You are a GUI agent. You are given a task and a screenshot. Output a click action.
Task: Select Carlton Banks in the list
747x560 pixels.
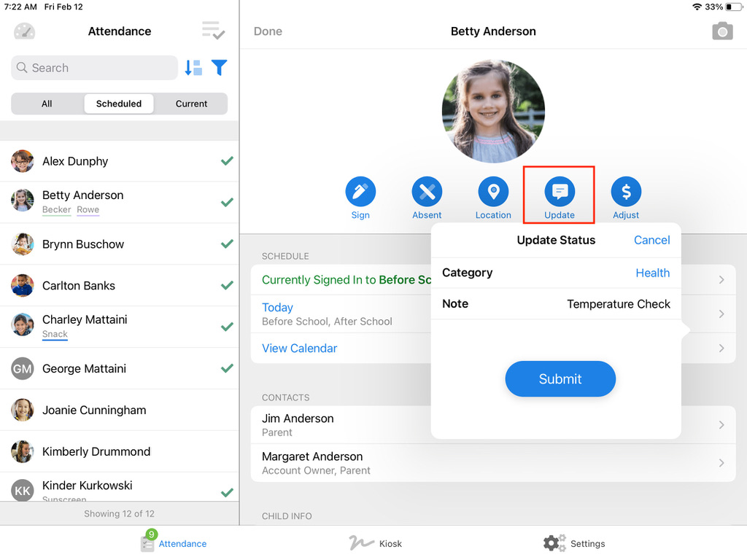click(119, 285)
